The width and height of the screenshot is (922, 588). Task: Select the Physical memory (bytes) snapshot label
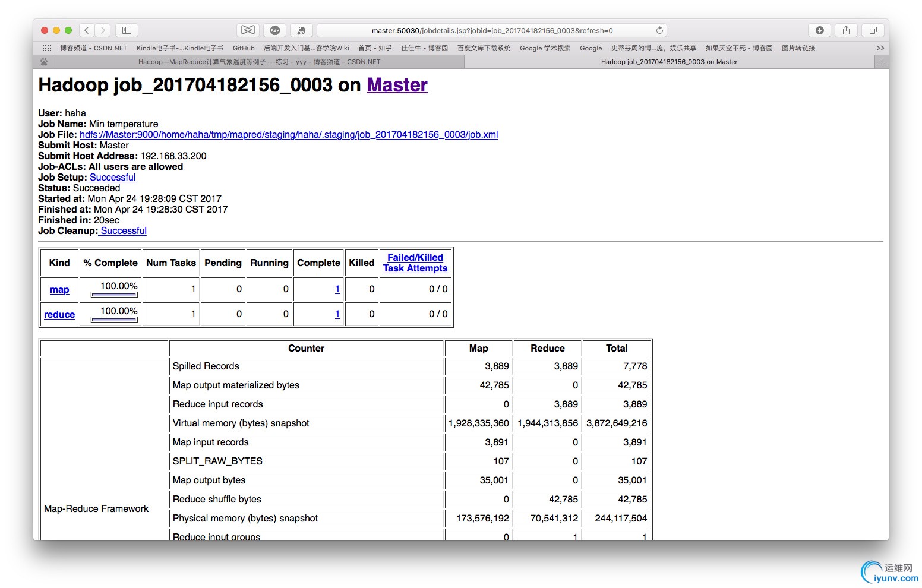click(245, 519)
